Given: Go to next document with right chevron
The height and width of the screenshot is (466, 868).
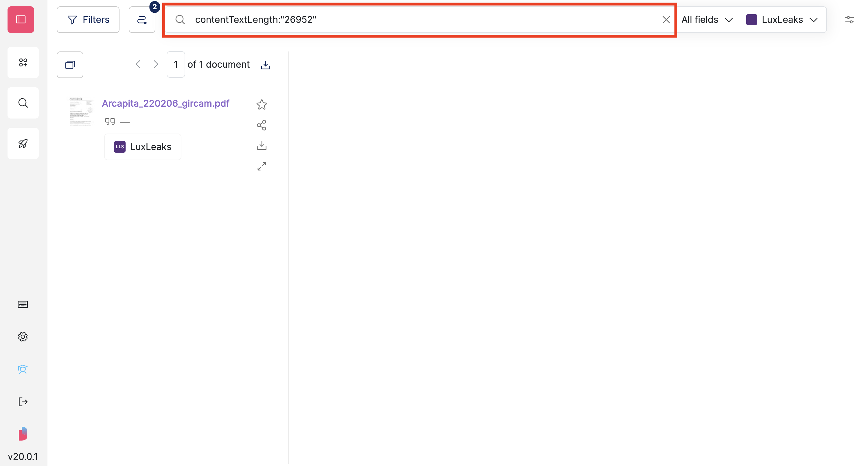Looking at the screenshot, I should tap(156, 64).
